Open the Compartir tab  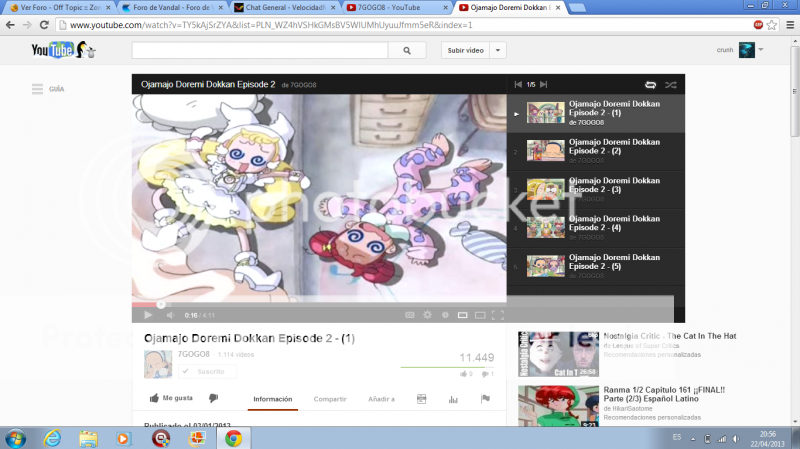coord(330,399)
